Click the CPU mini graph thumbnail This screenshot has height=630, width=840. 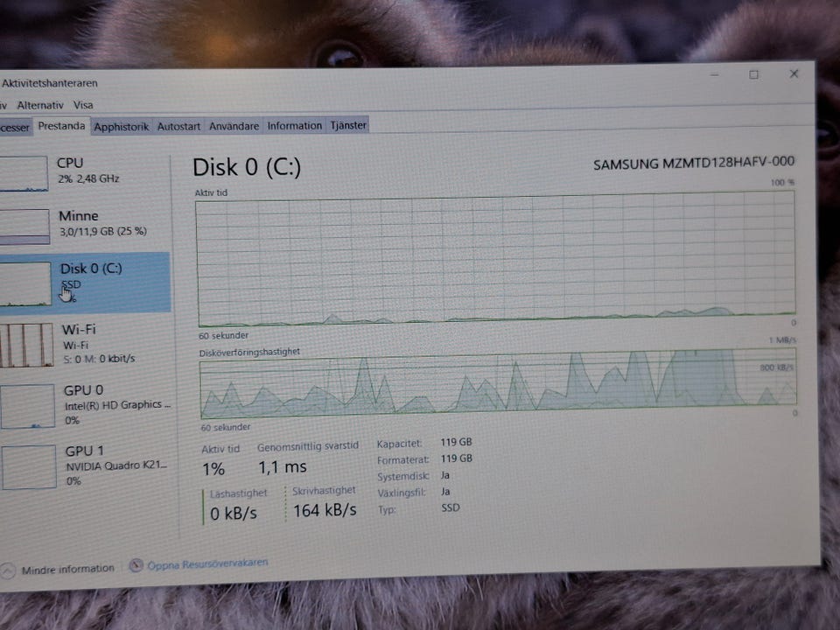(x=24, y=173)
